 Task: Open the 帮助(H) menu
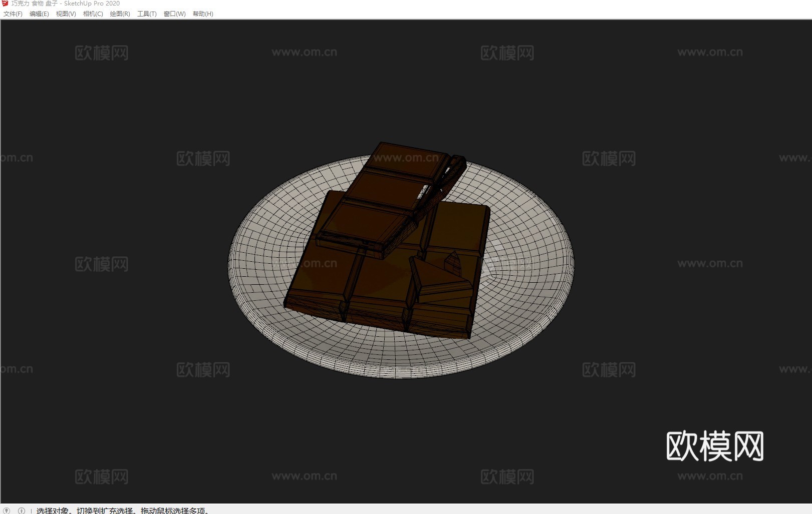[203, 14]
